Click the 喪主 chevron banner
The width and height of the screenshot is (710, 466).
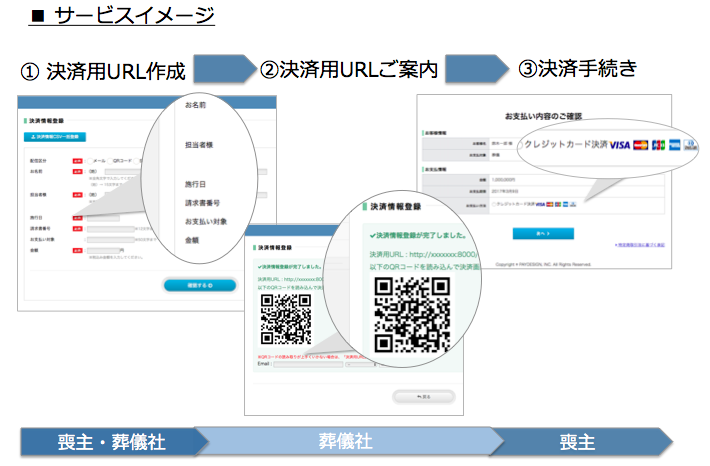tap(581, 442)
